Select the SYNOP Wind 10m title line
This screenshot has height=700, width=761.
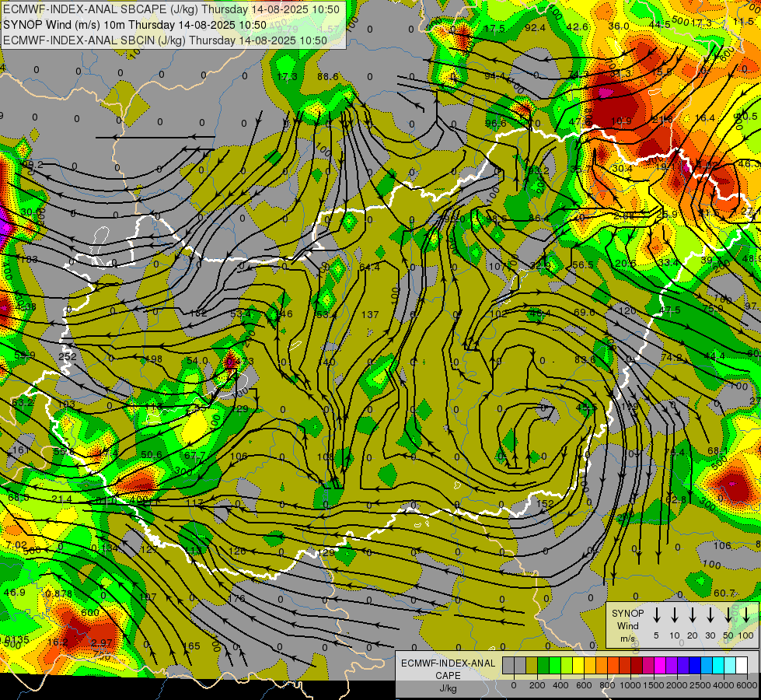[134, 25]
